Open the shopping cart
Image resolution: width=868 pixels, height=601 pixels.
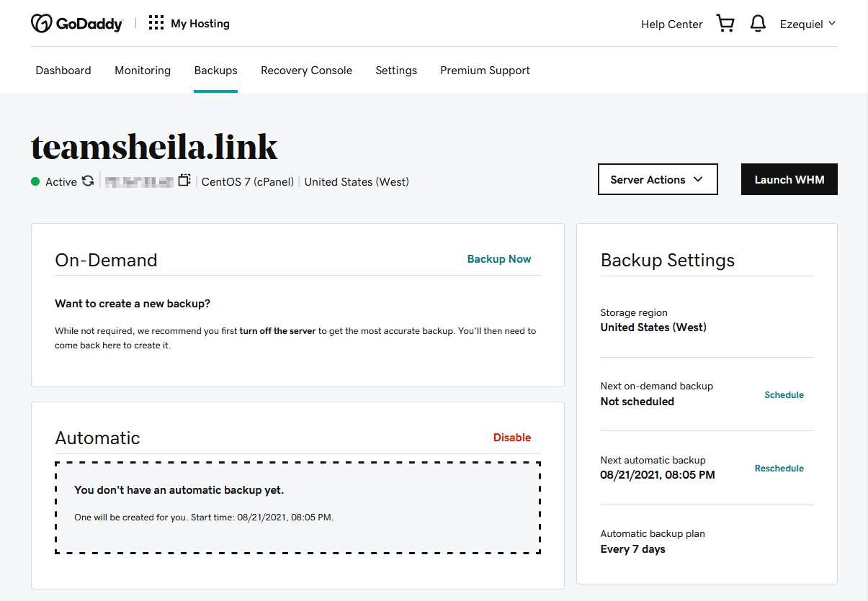click(x=725, y=24)
